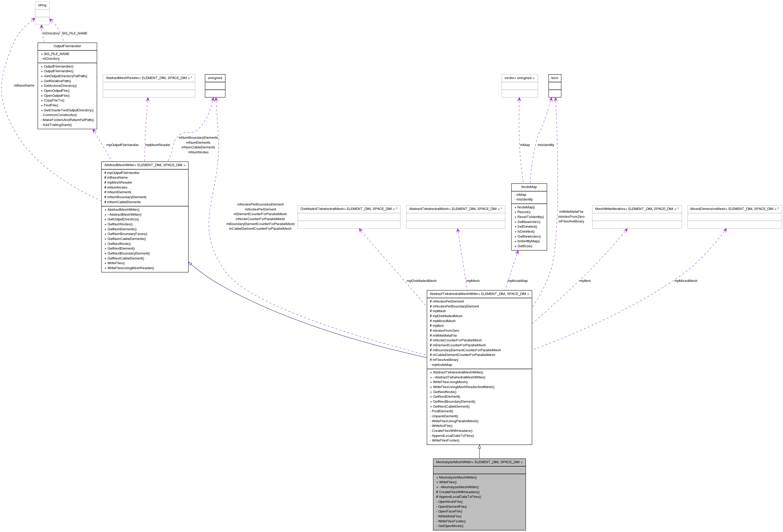
Task: Click the mpMixedMesh edge label
Action: pos(686,281)
